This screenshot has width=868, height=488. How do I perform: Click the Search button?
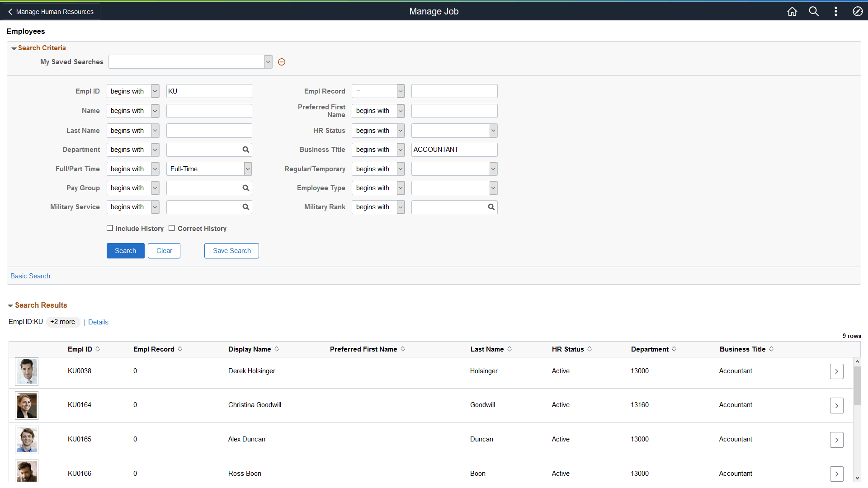(x=125, y=251)
